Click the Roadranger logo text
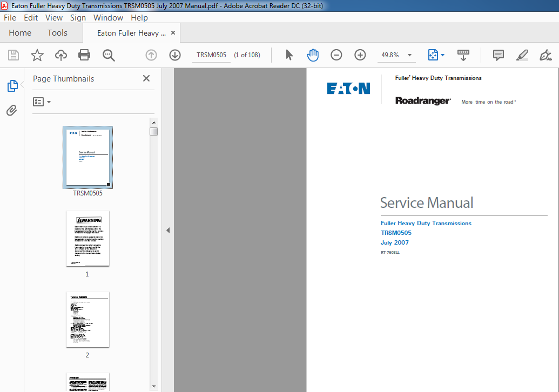Screen dimensions: 559x392 click(x=423, y=101)
